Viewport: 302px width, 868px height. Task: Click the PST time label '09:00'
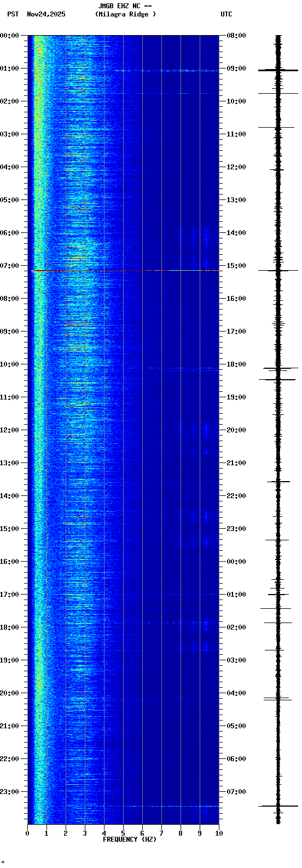(9, 332)
